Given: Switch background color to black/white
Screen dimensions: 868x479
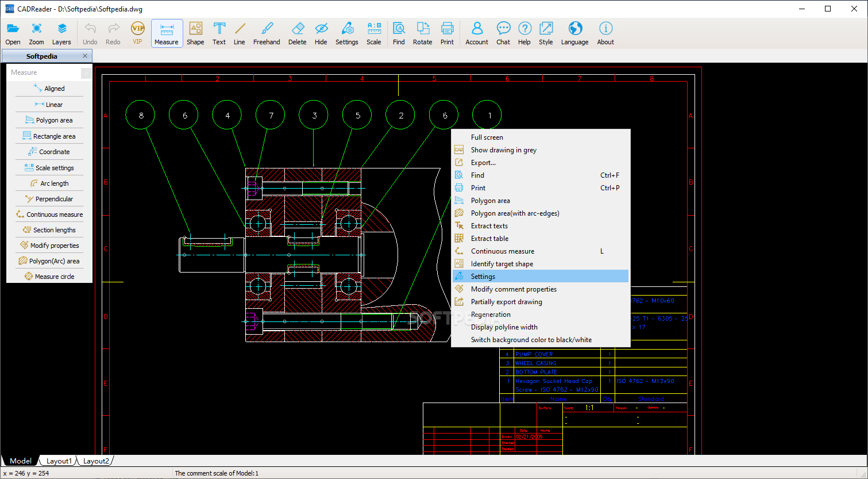Looking at the screenshot, I should pyautogui.click(x=541, y=340).
